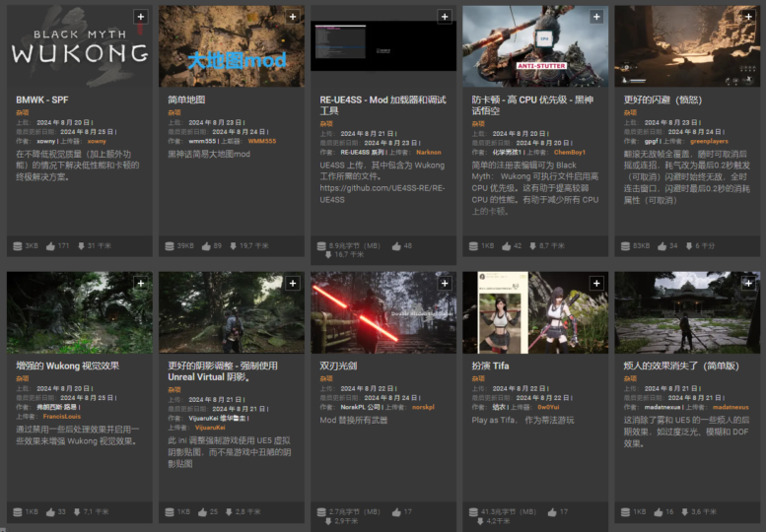The height and width of the screenshot is (532, 766).
Task: Click plus icon on 双刃光剑 lightsaber tile
Action: click(x=444, y=283)
